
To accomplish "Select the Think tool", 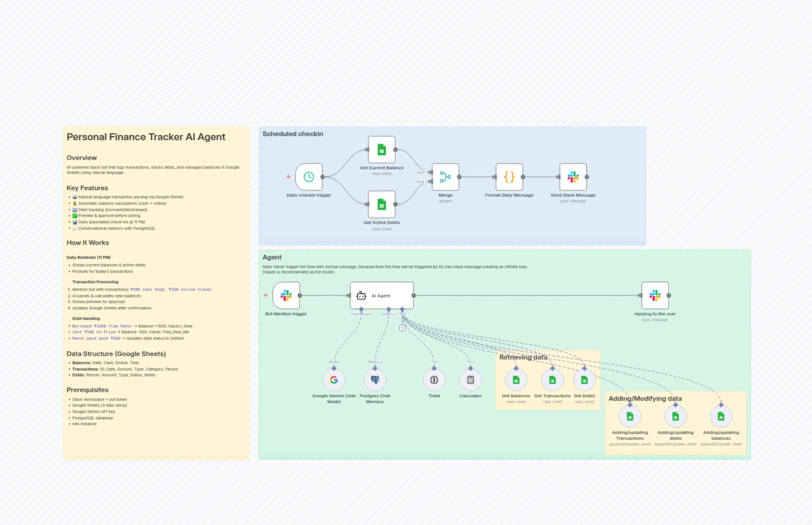I will (x=434, y=380).
